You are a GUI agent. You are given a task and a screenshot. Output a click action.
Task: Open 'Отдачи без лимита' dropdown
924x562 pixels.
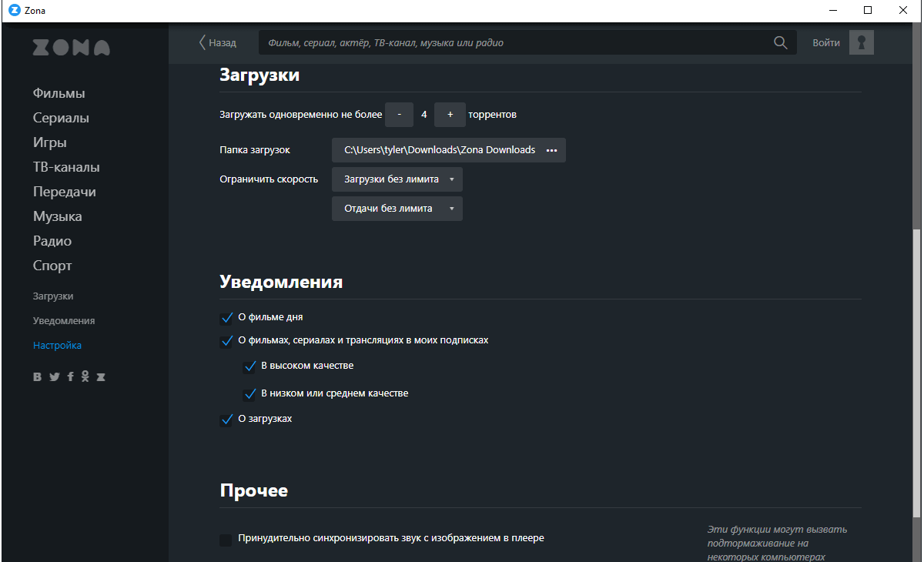coord(397,209)
